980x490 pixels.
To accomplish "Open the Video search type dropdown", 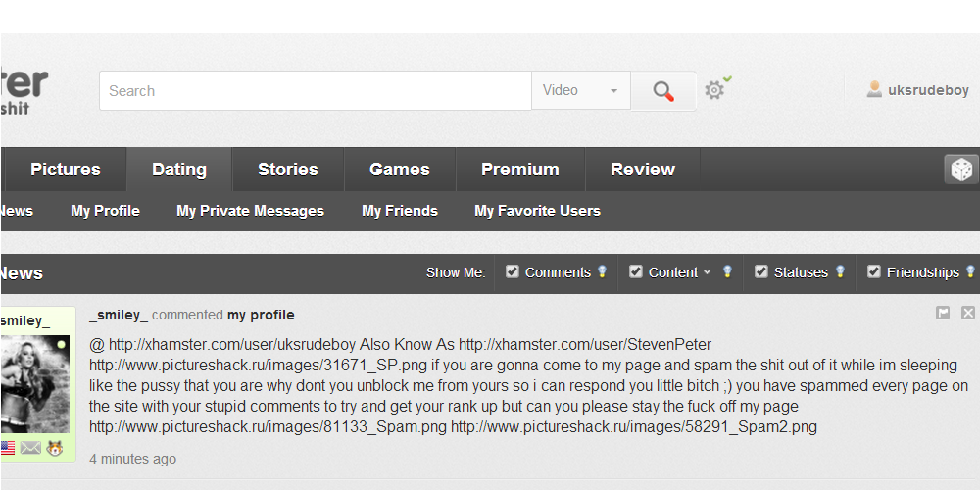I will (x=580, y=90).
